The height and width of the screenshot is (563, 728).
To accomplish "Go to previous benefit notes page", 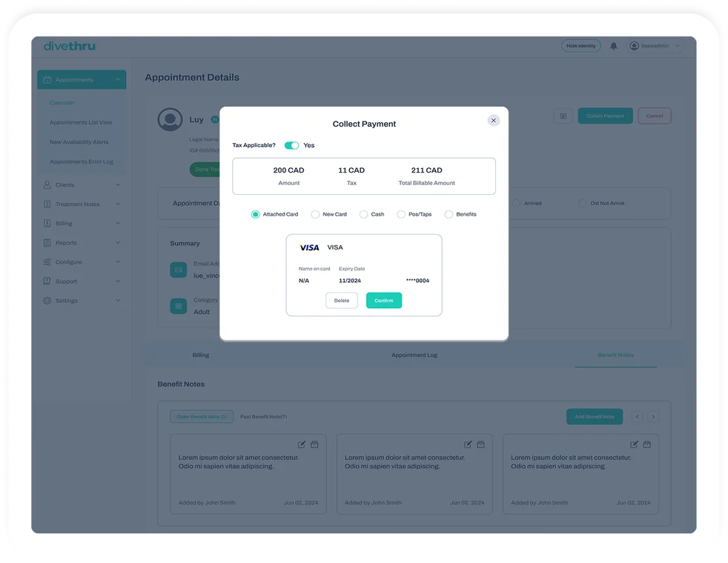I will click(637, 417).
